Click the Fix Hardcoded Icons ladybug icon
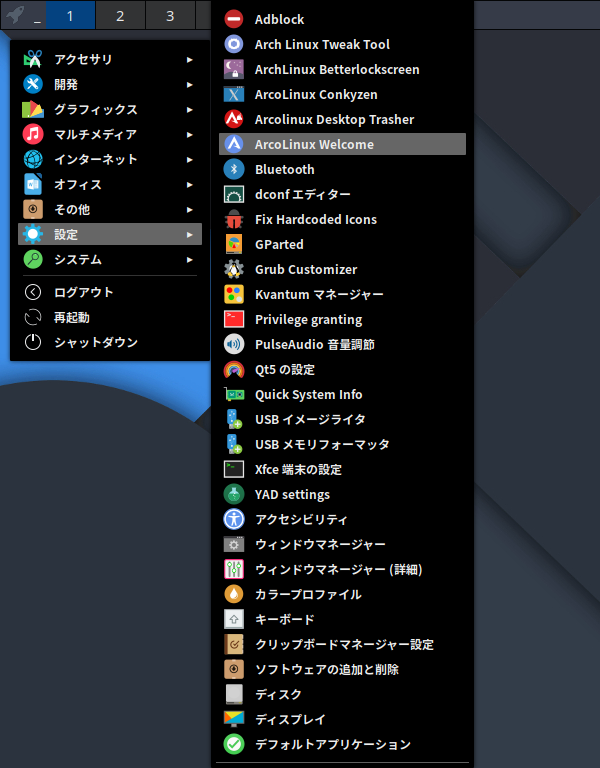The width and height of the screenshot is (600, 768). (x=234, y=219)
